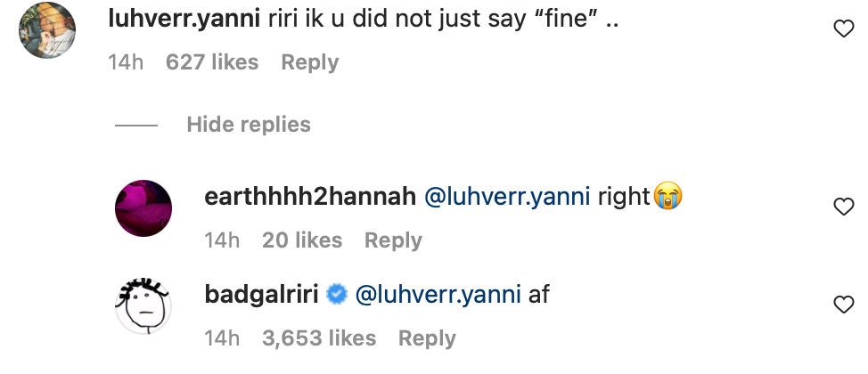View the 3,653 likes list

[x=319, y=338]
